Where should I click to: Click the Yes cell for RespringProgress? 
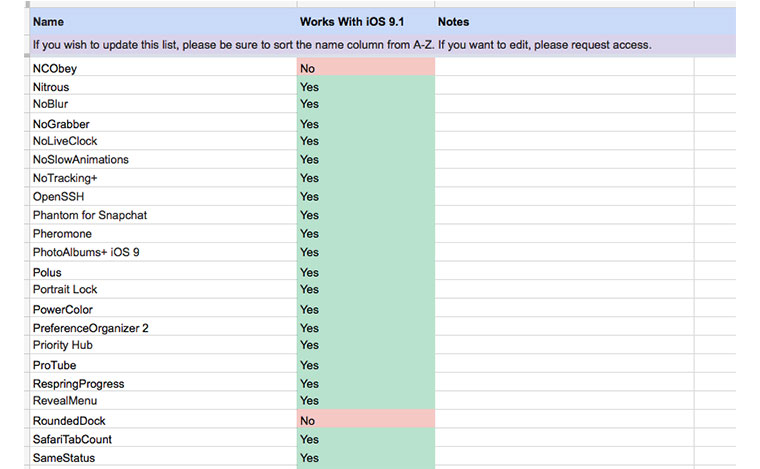pos(366,382)
